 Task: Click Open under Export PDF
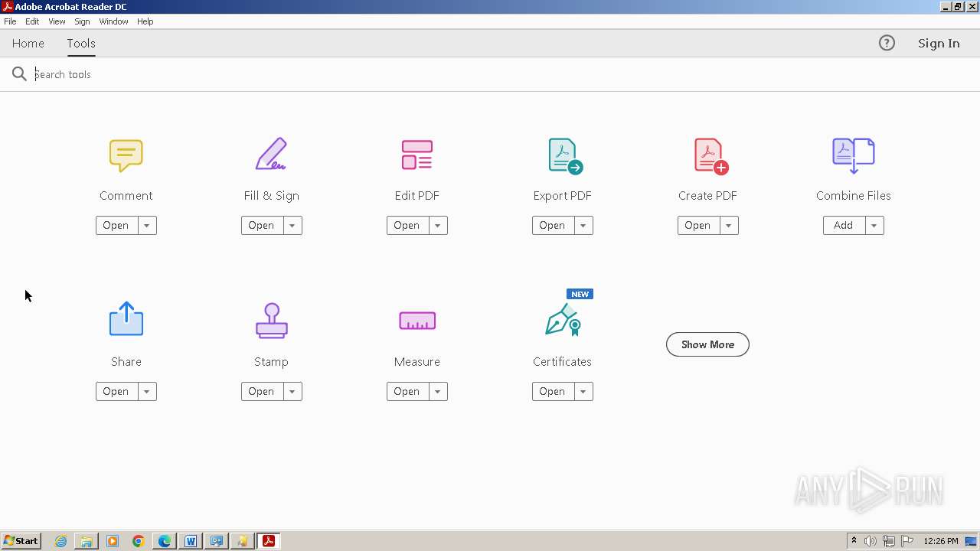[x=553, y=225]
